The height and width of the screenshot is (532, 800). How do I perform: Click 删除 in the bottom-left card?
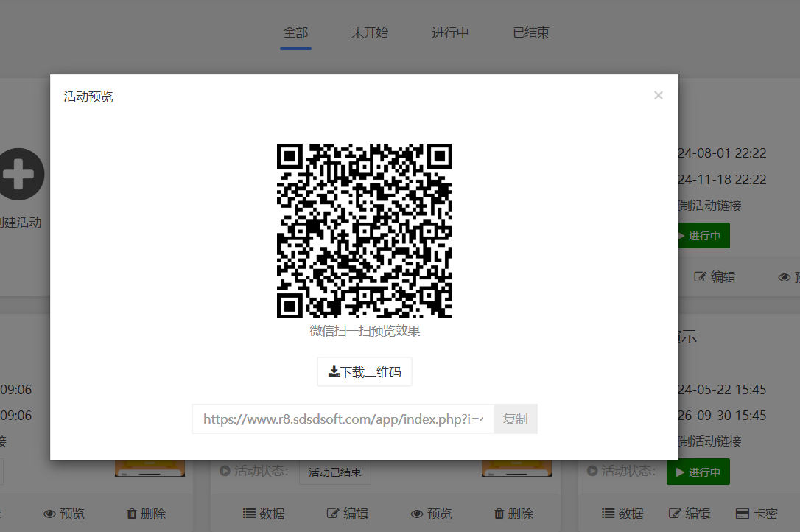point(146,513)
